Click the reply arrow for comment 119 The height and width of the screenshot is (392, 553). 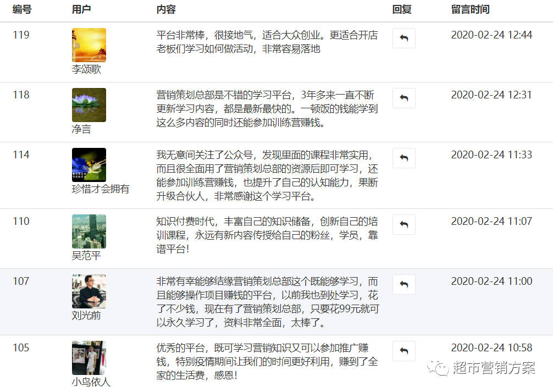pos(404,38)
